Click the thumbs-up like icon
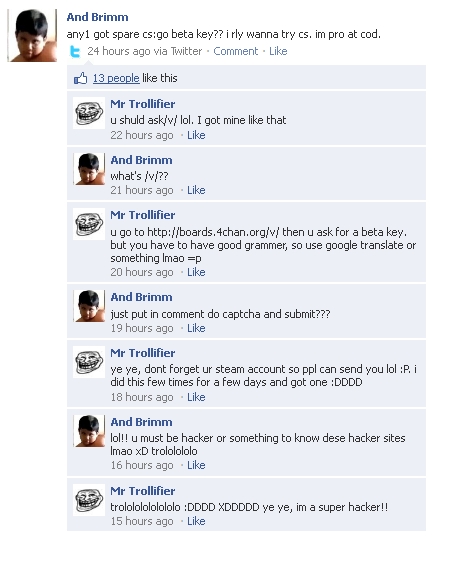This screenshot has width=469, height=562. click(x=80, y=78)
